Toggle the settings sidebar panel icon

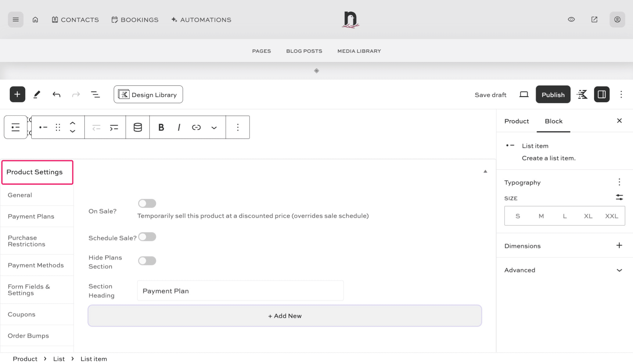(x=601, y=94)
